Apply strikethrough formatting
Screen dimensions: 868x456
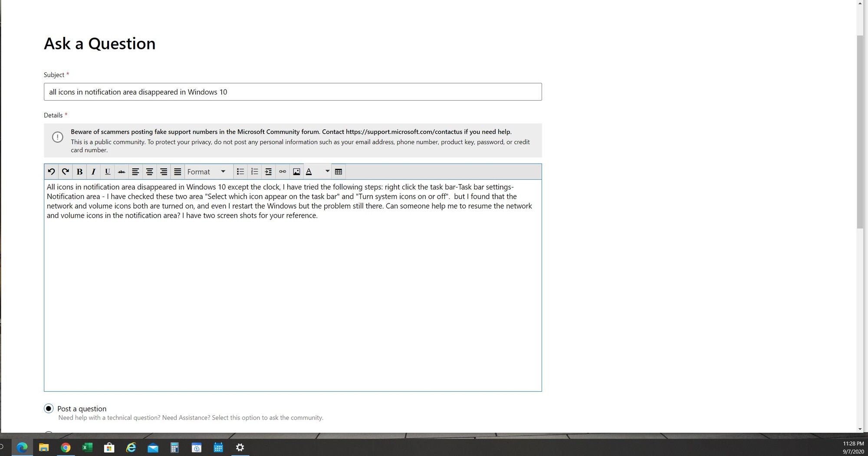(x=122, y=172)
